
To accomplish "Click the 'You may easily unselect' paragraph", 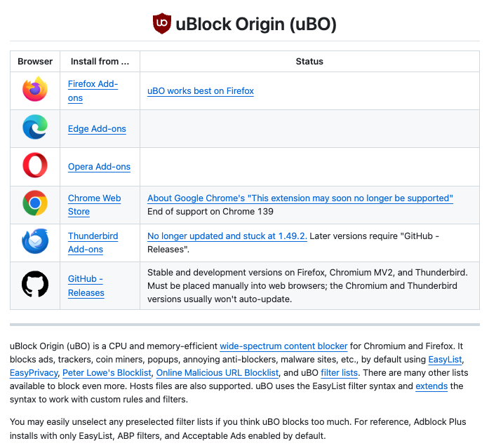I will pos(238,428).
